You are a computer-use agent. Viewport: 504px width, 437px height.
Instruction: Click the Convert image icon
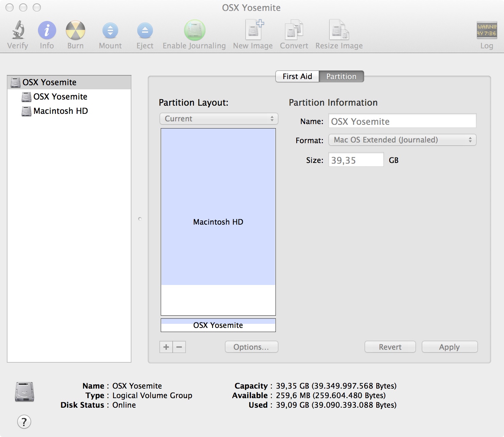pyautogui.click(x=294, y=31)
